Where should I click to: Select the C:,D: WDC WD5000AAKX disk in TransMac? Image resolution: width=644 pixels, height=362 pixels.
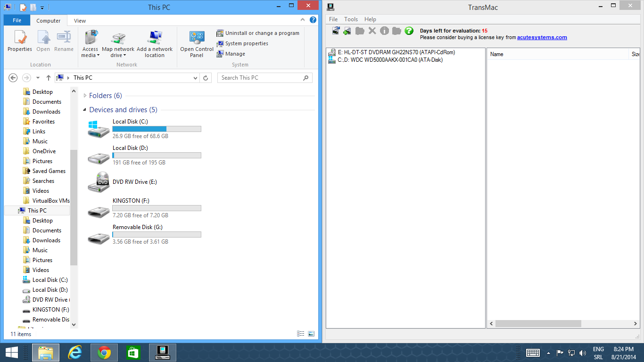(x=385, y=60)
